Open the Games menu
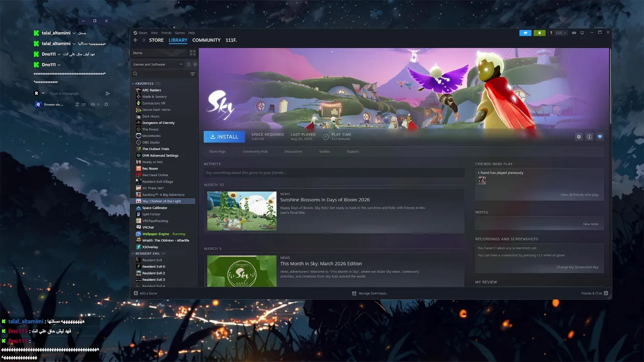The image size is (644, 362). (180, 33)
